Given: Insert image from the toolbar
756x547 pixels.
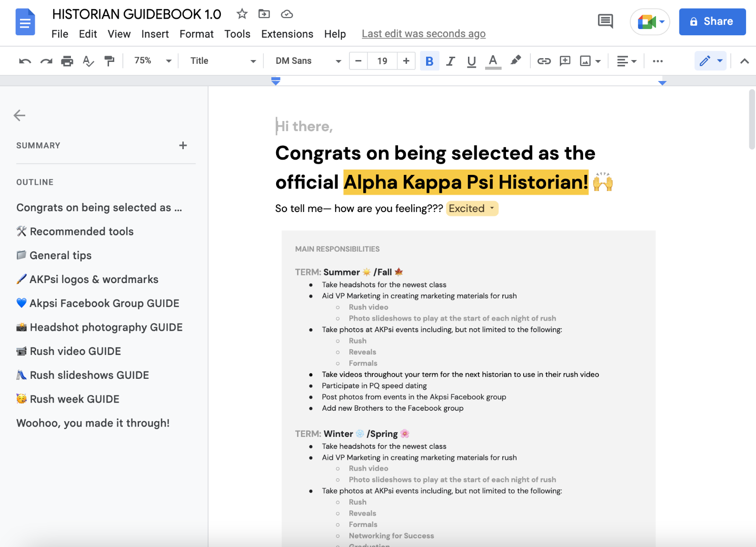Looking at the screenshot, I should coord(585,61).
